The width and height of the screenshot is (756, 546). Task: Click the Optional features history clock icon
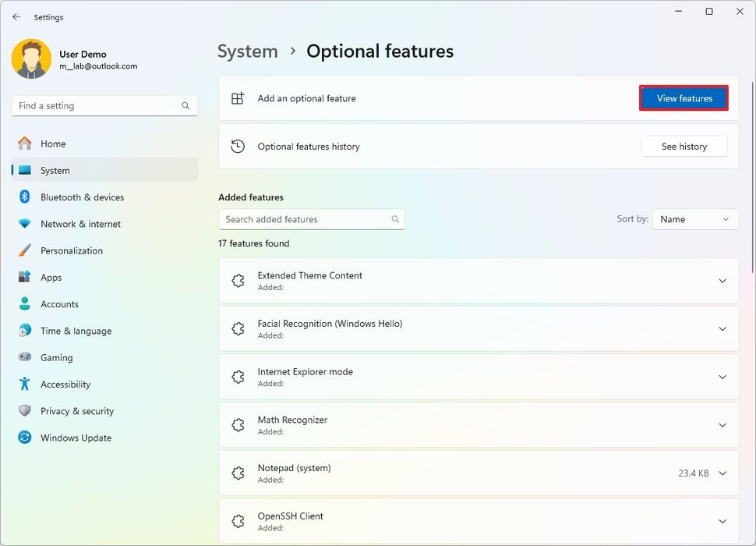pos(238,146)
